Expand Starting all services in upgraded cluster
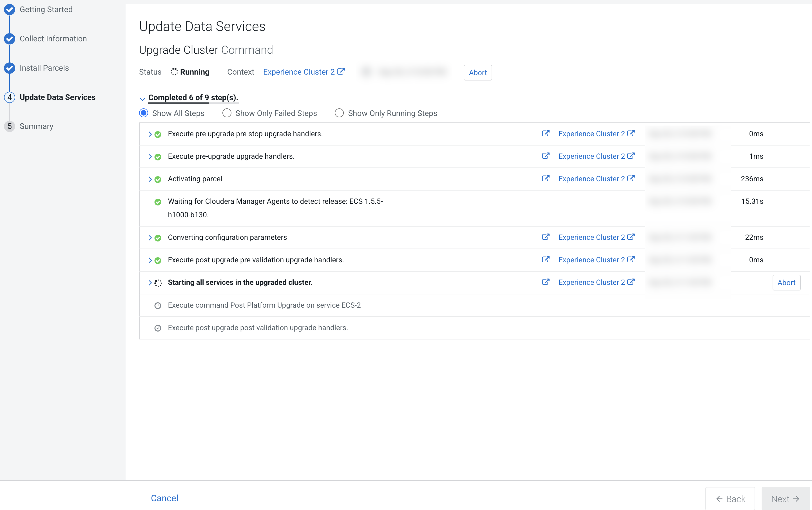Screen dimensions: 812x510 pos(150,283)
